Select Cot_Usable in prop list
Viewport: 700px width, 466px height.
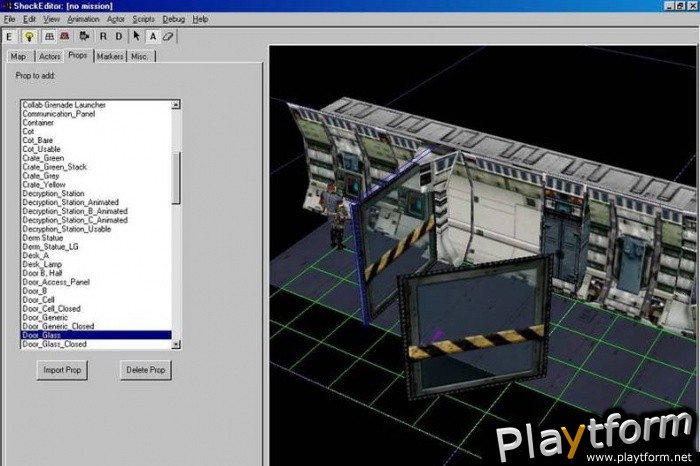96,149
